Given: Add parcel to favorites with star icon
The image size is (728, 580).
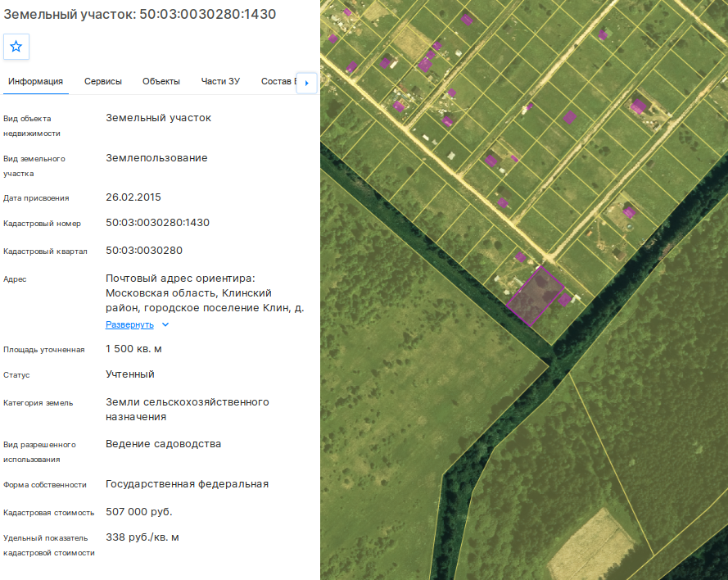Looking at the screenshot, I should click(x=16, y=47).
